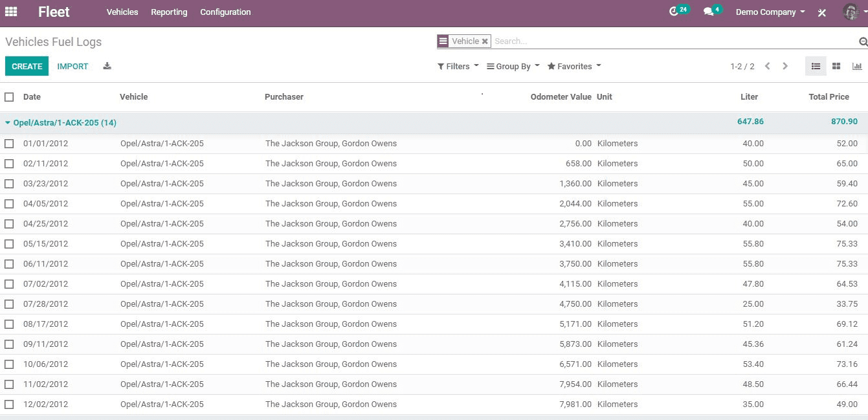Sort by the Vehicle column header
This screenshot has width=868, height=420.
[x=134, y=97]
